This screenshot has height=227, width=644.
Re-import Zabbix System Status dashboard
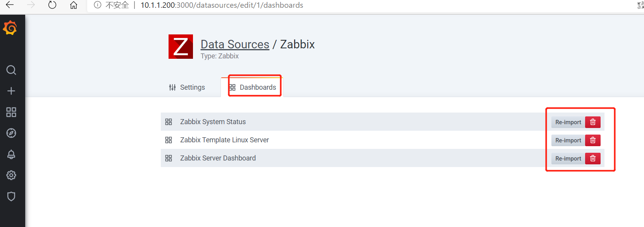click(x=568, y=122)
